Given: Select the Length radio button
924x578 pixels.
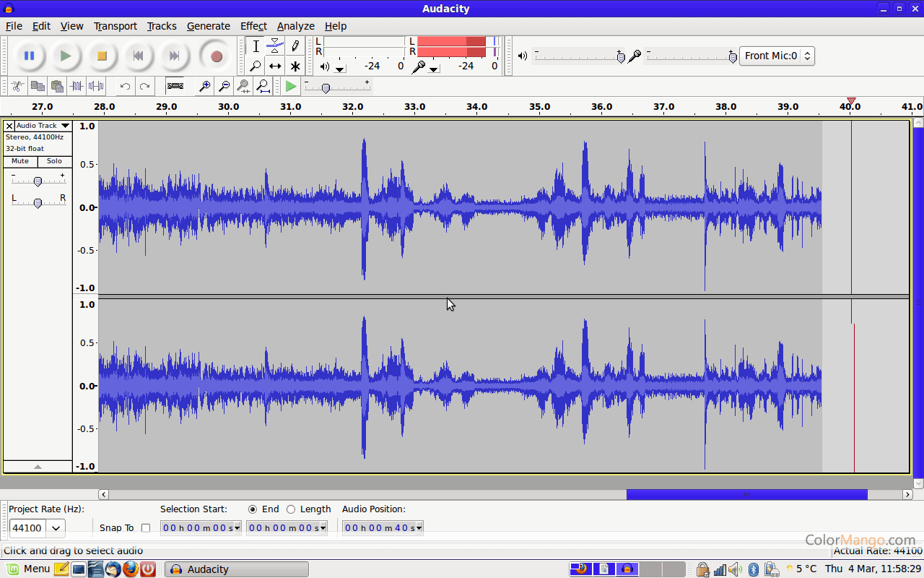Looking at the screenshot, I should pos(291,509).
